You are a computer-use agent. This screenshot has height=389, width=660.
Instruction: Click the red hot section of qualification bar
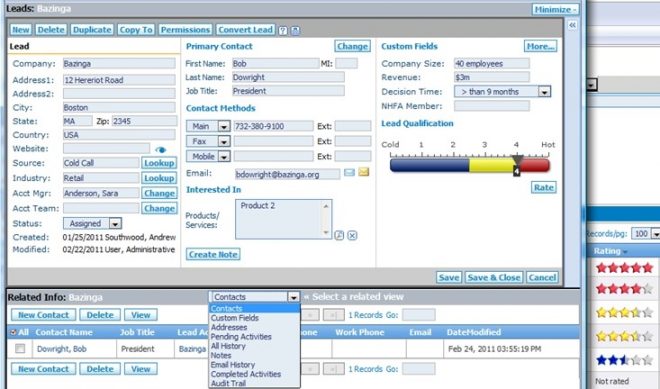(535, 165)
